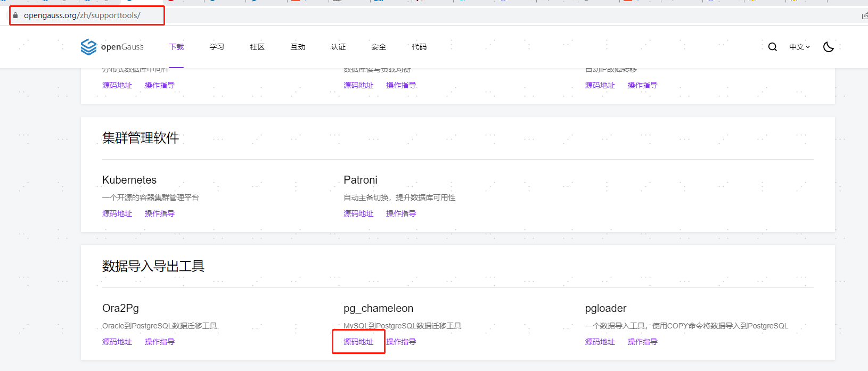This screenshot has width=868, height=371.
Task: Click text MySQL到PostgreSQL数据迁移工具
Action: (403, 326)
